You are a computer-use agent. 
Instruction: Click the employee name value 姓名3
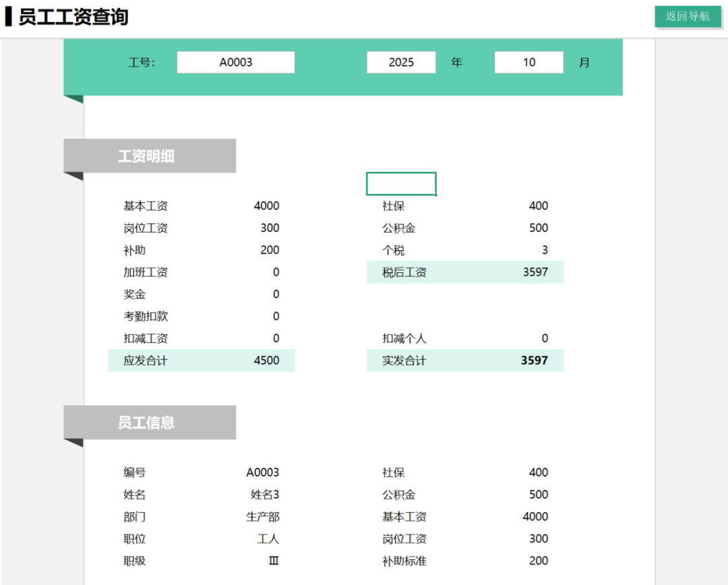coord(264,495)
